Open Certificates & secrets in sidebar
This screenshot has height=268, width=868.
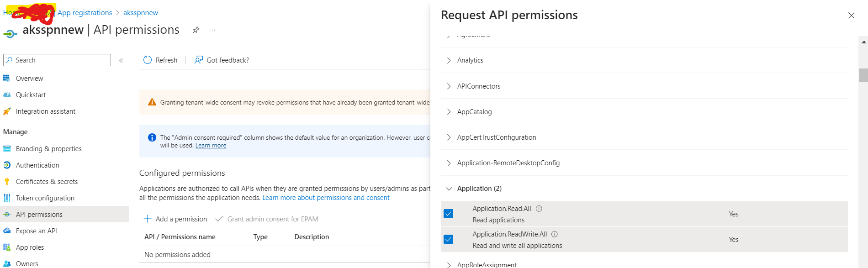coord(47,182)
